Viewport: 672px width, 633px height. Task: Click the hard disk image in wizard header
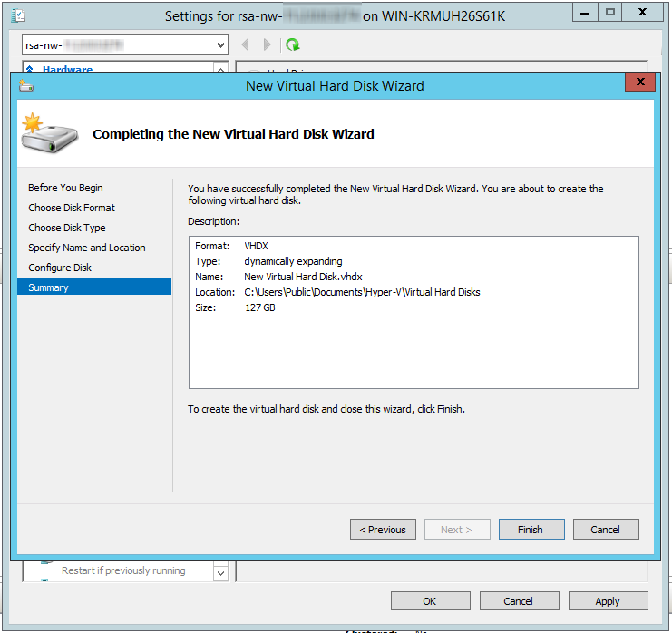point(48,133)
